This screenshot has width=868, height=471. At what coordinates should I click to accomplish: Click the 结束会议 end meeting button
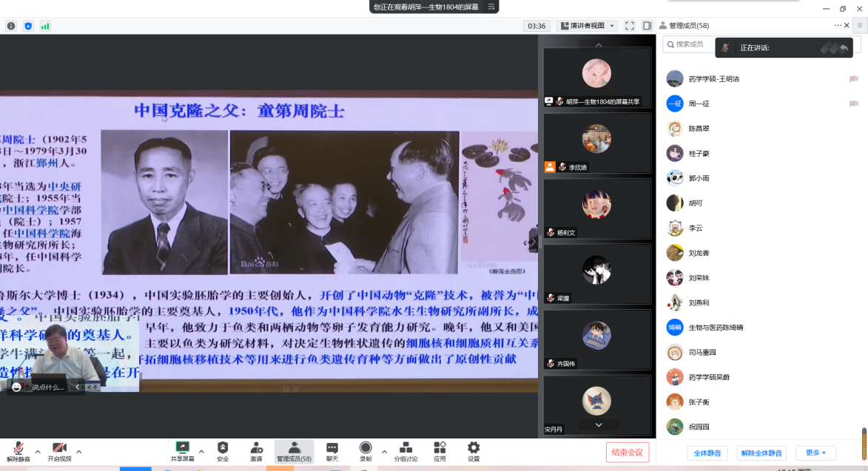tap(628, 452)
